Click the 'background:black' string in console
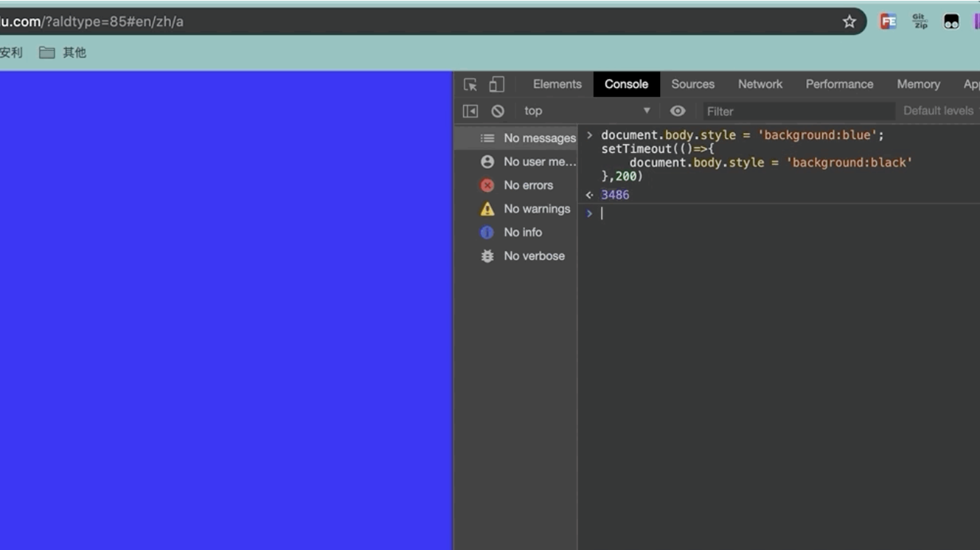Image resolution: width=980 pixels, height=550 pixels. pos(849,162)
